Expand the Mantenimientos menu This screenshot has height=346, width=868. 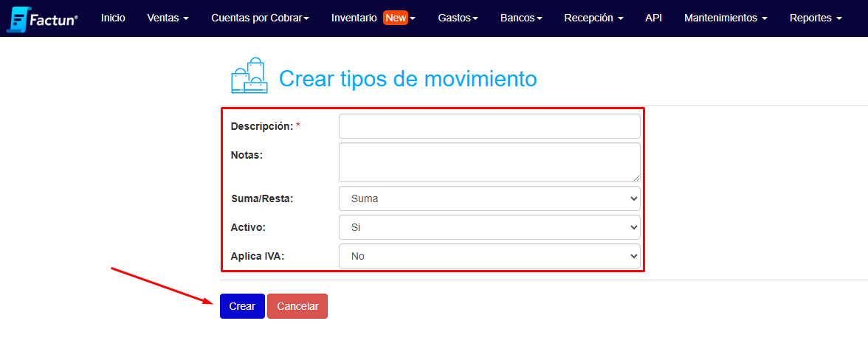(726, 18)
